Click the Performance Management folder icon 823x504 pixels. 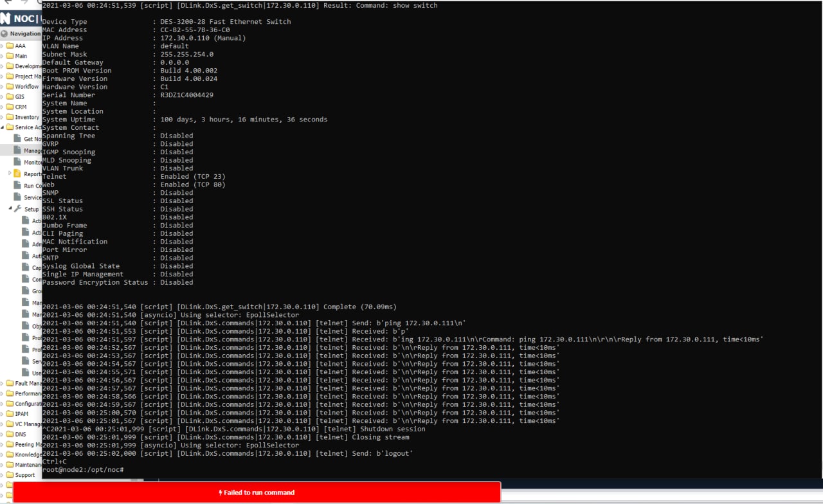[x=10, y=393]
